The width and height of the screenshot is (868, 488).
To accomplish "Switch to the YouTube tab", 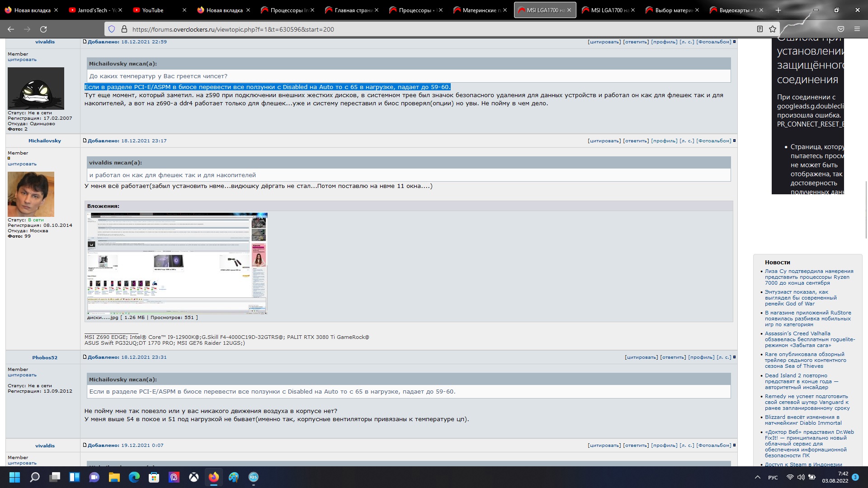I will [153, 10].
